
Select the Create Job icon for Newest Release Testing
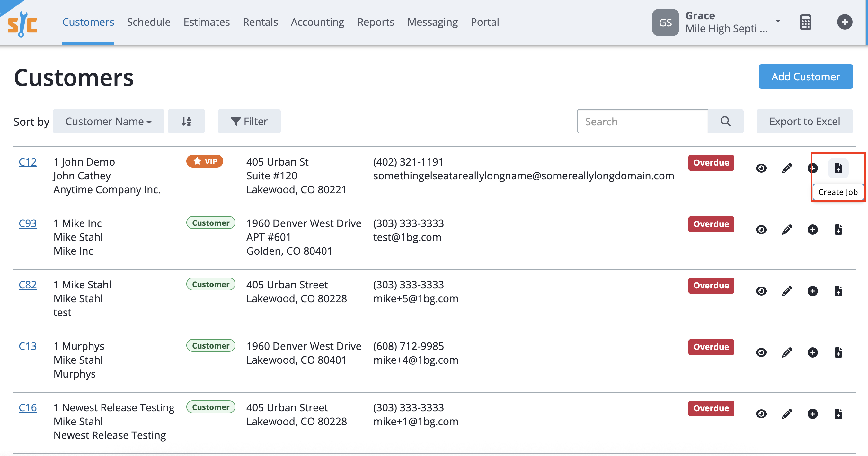838,414
